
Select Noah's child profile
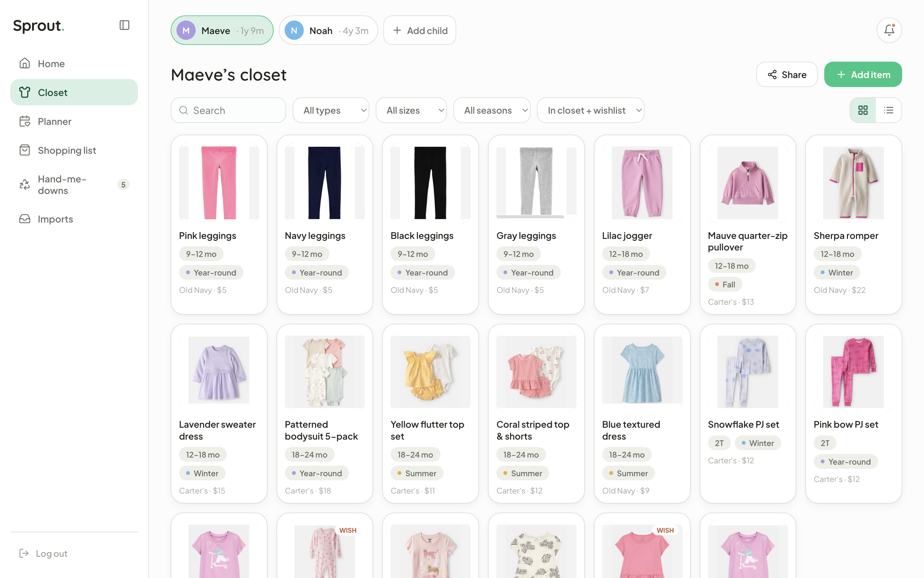(328, 30)
